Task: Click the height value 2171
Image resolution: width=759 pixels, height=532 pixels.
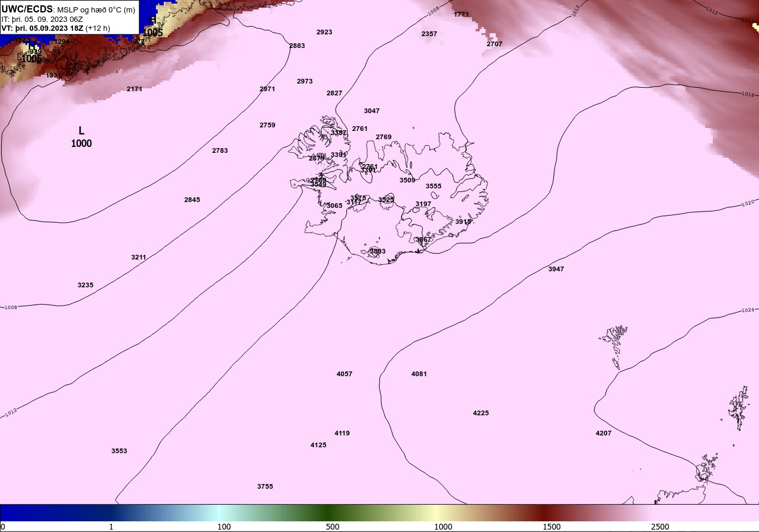Action: tap(135, 89)
